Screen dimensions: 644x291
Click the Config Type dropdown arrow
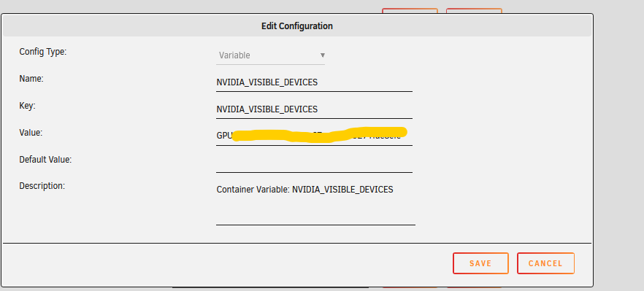click(x=323, y=55)
